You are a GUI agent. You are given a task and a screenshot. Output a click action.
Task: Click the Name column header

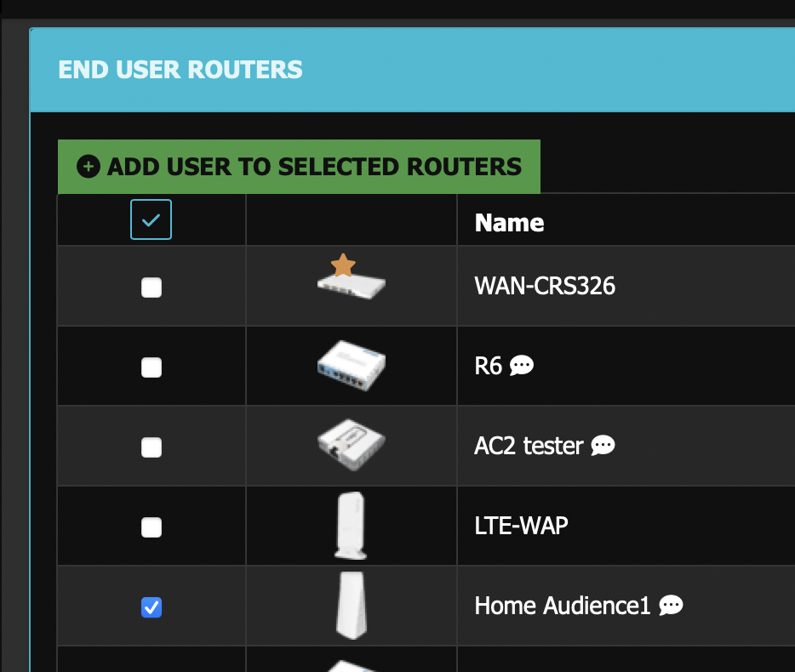(x=509, y=222)
